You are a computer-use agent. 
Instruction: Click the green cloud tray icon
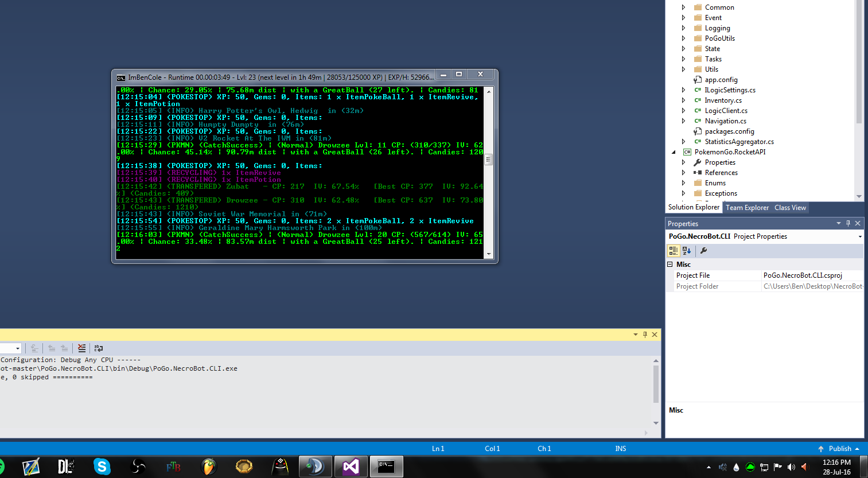[750, 467]
